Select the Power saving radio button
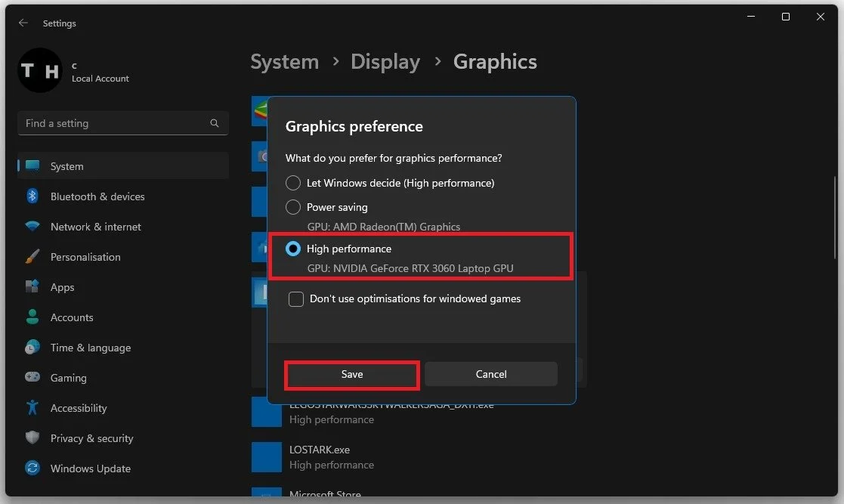Viewport: 844px width, 504px height. (293, 207)
